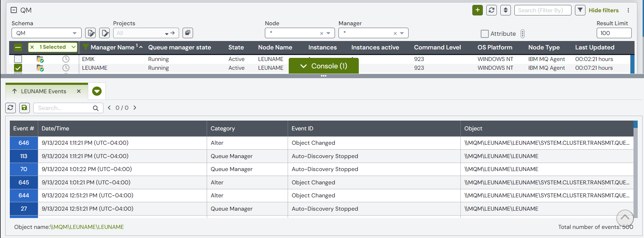
Task: Click the up/down sort arrows button
Action: click(x=506, y=10)
